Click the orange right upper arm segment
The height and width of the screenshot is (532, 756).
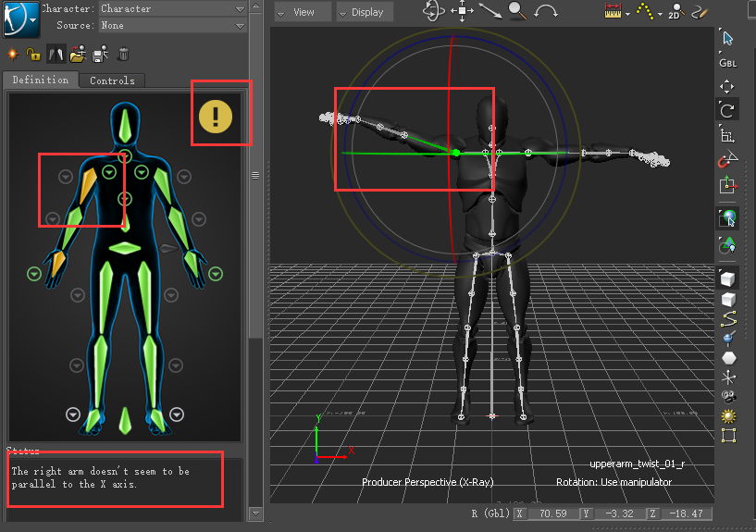point(90,185)
